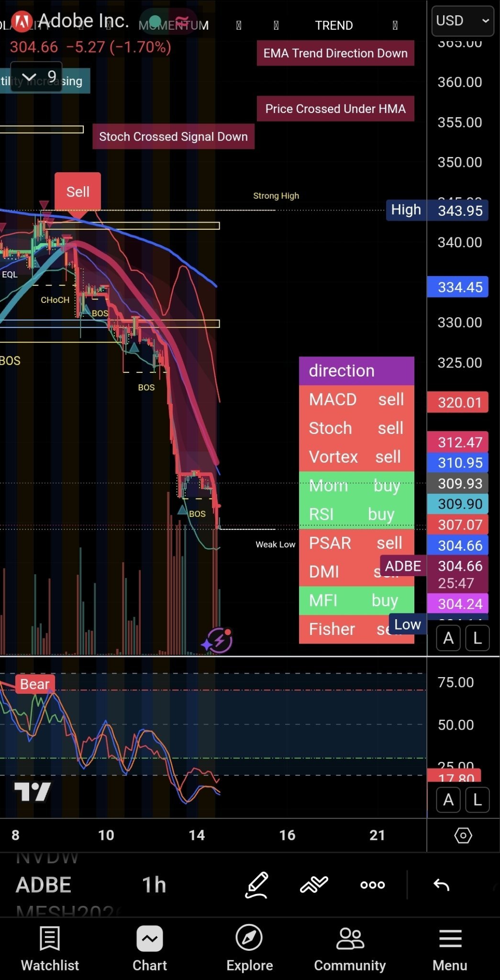Tap the Stoch sell row
Screen dimensions: 500x980
pyautogui.click(x=356, y=428)
